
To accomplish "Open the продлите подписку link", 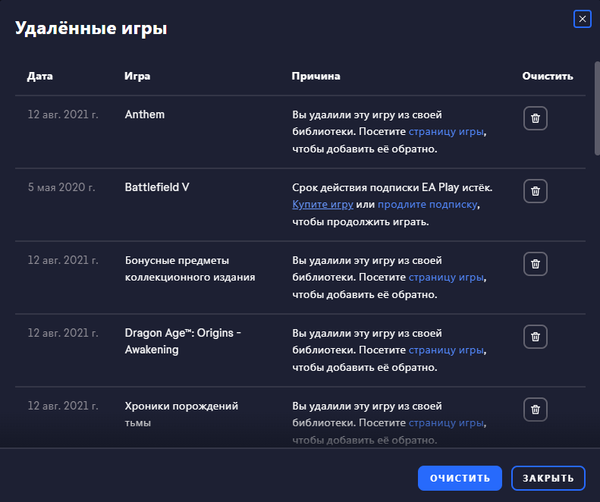I will point(427,204).
